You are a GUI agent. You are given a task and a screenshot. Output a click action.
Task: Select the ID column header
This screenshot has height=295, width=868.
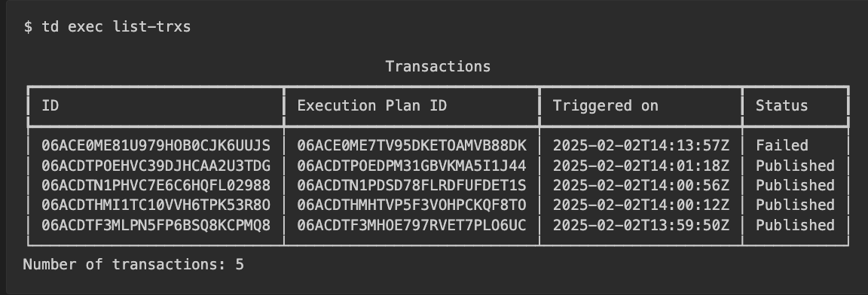(x=50, y=105)
